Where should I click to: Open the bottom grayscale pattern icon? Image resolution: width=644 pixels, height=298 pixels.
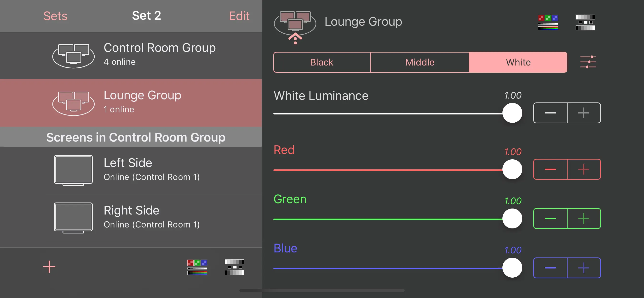[x=234, y=267]
